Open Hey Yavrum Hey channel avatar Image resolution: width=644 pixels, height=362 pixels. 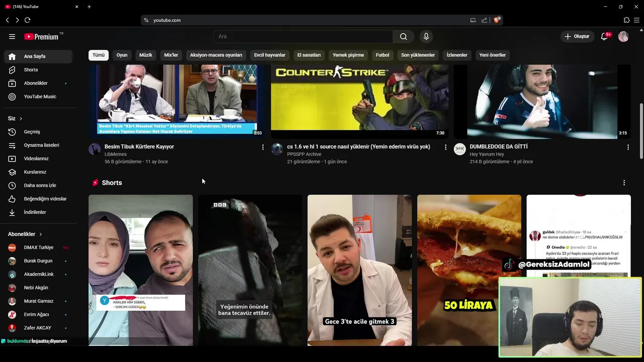pyautogui.click(x=460, y=149)
